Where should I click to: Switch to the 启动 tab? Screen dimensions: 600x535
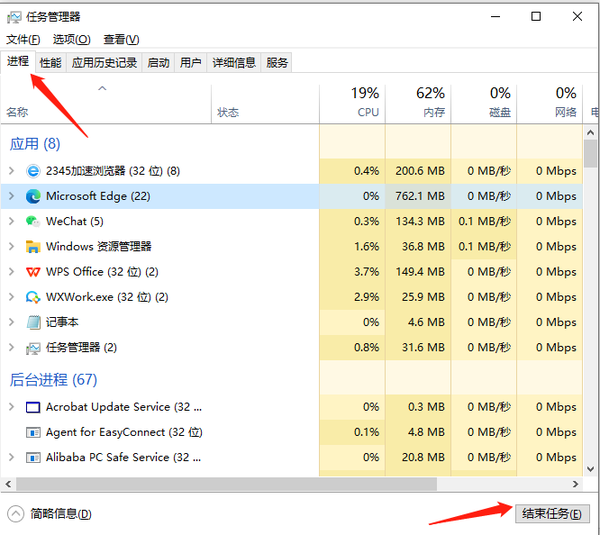click(158, 62)
